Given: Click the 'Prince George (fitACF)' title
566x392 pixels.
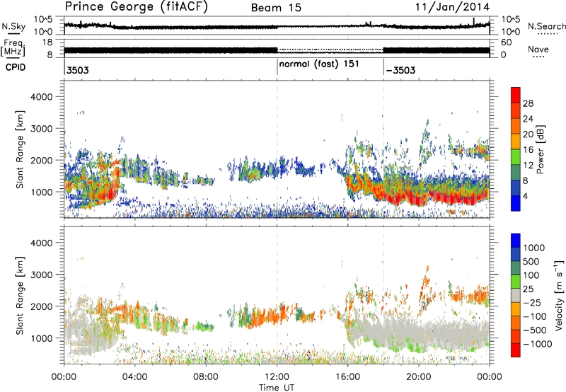Looking at the screenshot, I should point(136,7).
